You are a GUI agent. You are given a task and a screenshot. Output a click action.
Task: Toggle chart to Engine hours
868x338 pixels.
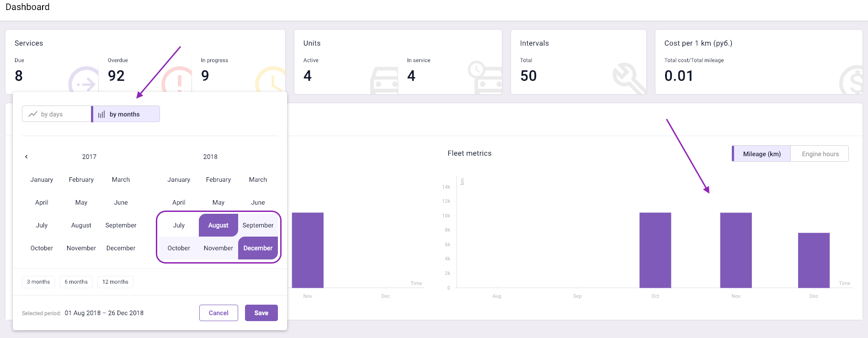[x=820, y=154]
